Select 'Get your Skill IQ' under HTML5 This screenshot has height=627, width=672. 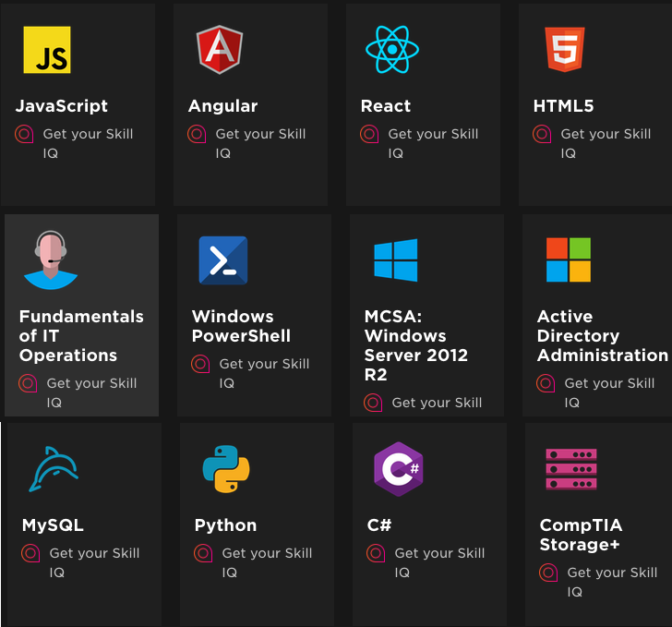[606, 143]
